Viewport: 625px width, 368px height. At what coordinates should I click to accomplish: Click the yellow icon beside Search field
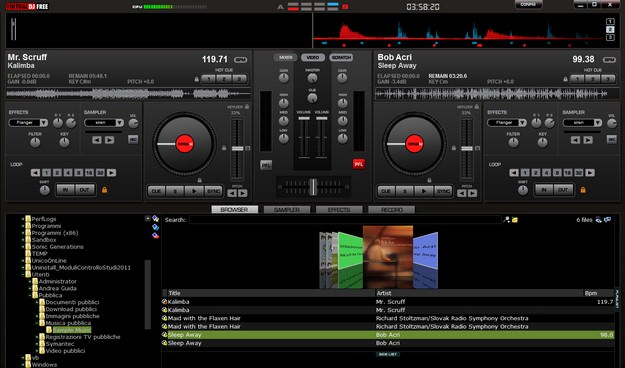(x=515, y=220)
